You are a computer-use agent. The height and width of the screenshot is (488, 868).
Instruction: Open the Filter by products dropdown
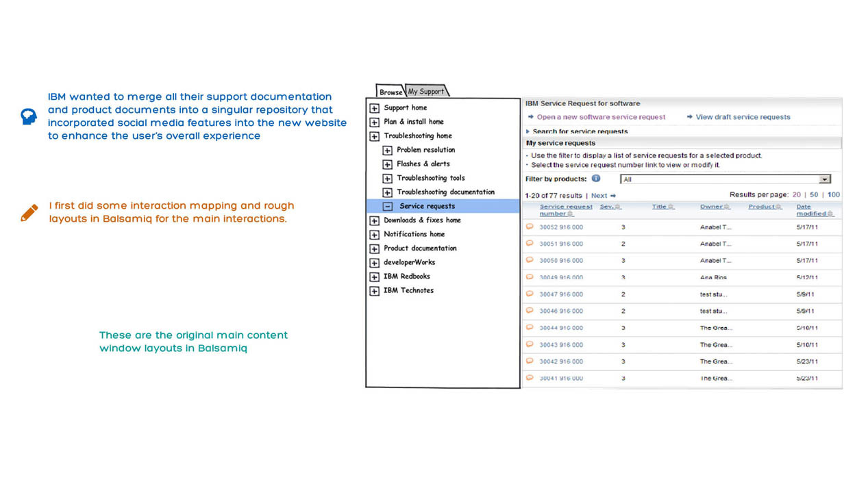(x=825, y=179)
